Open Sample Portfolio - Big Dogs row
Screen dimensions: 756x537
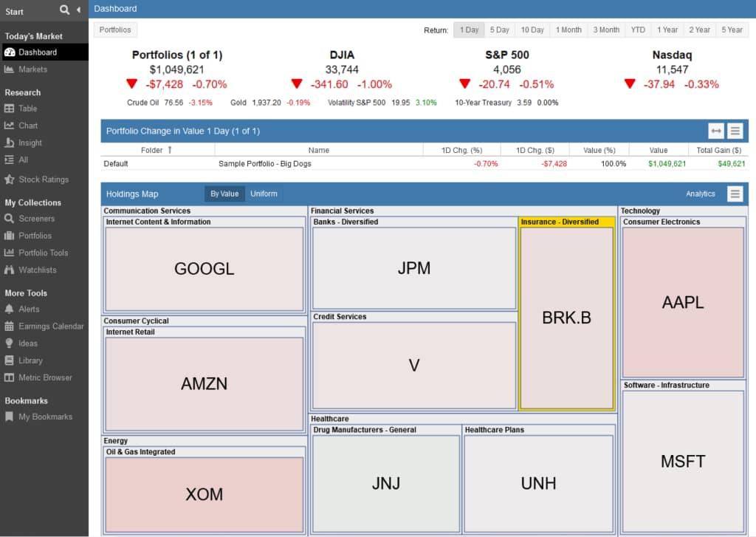425,163
